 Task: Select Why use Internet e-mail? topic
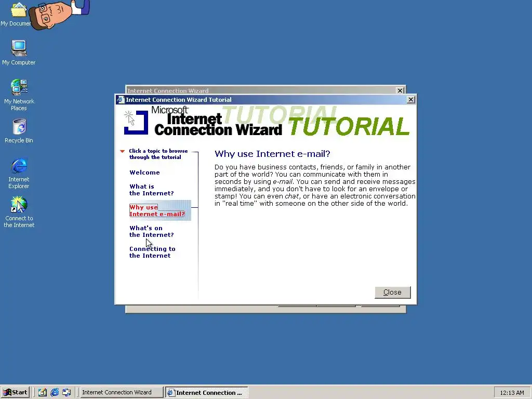157,210
